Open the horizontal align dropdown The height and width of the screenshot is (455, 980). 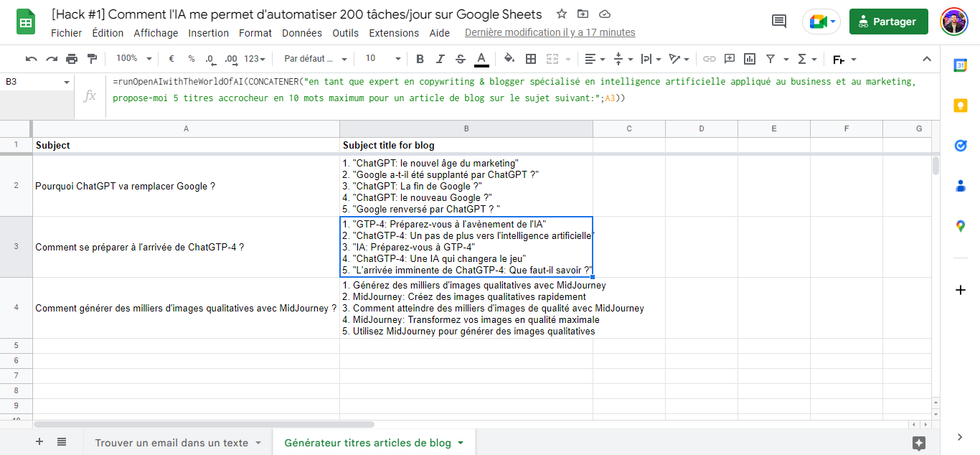tap(593, 59)
